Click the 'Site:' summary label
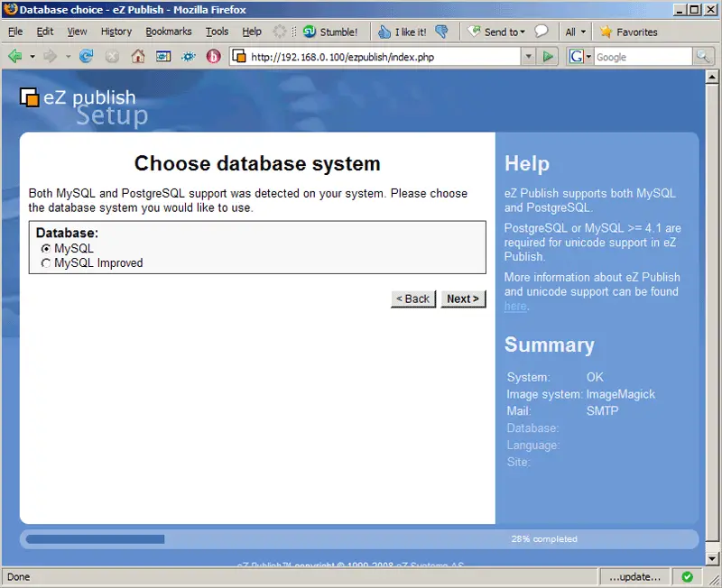Image resolution: width=722 pixels, height=588 pixels. click(518, 462)
